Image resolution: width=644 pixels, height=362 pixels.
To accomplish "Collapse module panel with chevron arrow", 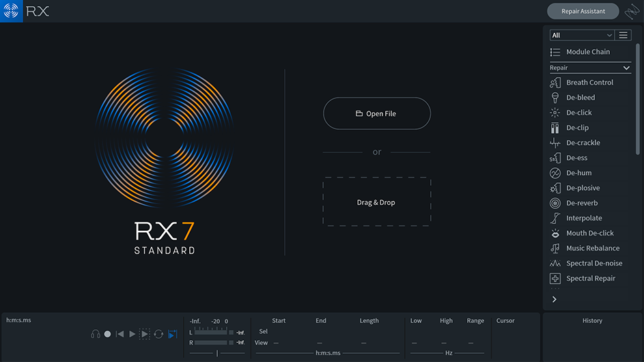I will pos(554,300).
